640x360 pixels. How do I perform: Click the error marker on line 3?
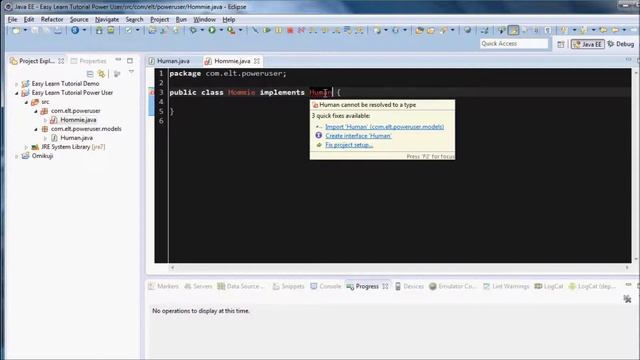coord(151,93)
